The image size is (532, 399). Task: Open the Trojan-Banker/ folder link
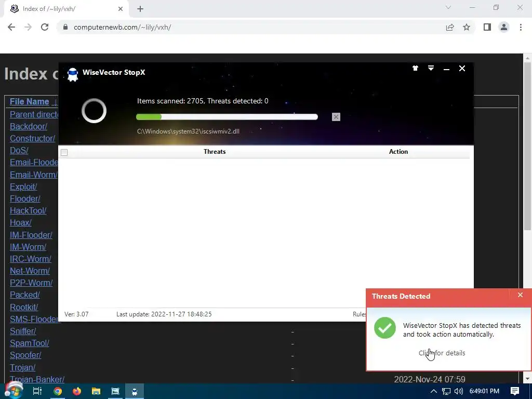click(x=37, y=379)
